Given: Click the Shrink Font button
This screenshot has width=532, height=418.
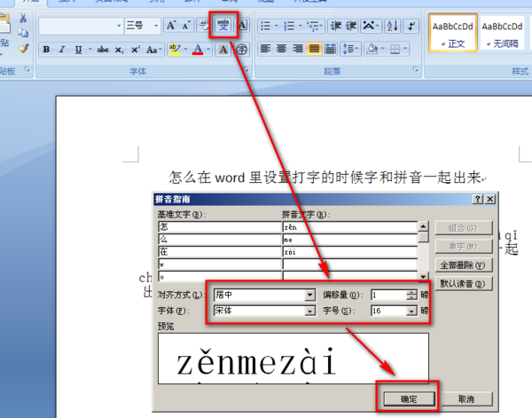Looking at the screenshot, I should (x=186, y=26).
